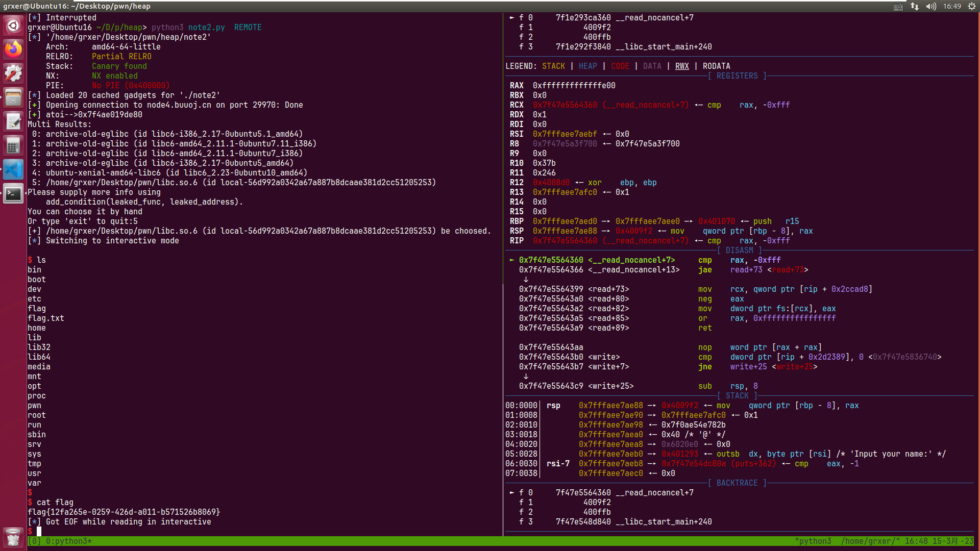Click the 'STACK' legend label
This screenshot has height=551, width=980.
(x=553, y=66)
